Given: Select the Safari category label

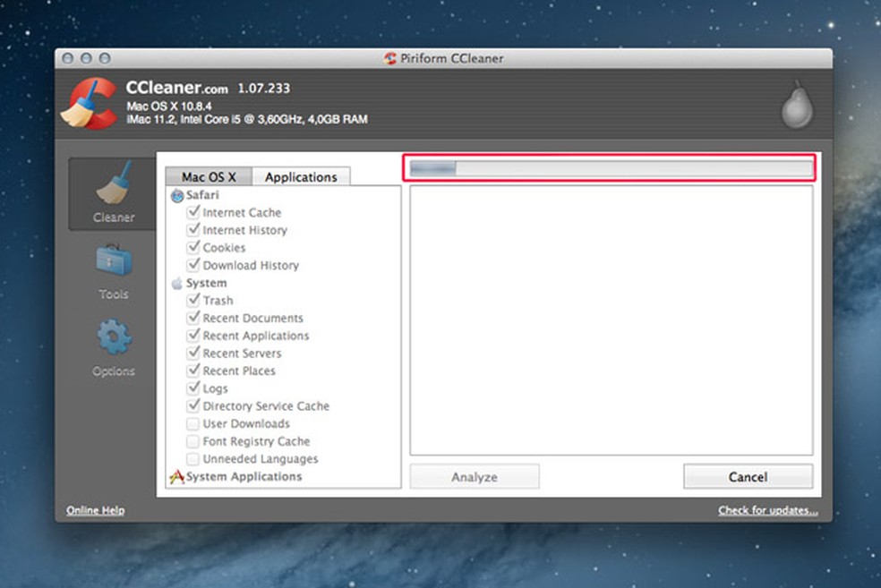Looking at the screenshot, I should coord(202,195).
